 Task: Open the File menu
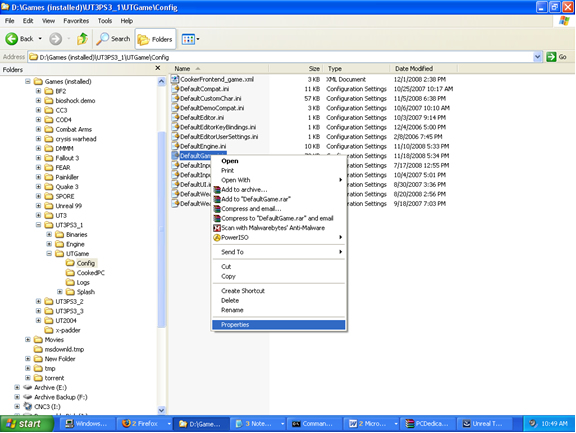tap(10, 21)
